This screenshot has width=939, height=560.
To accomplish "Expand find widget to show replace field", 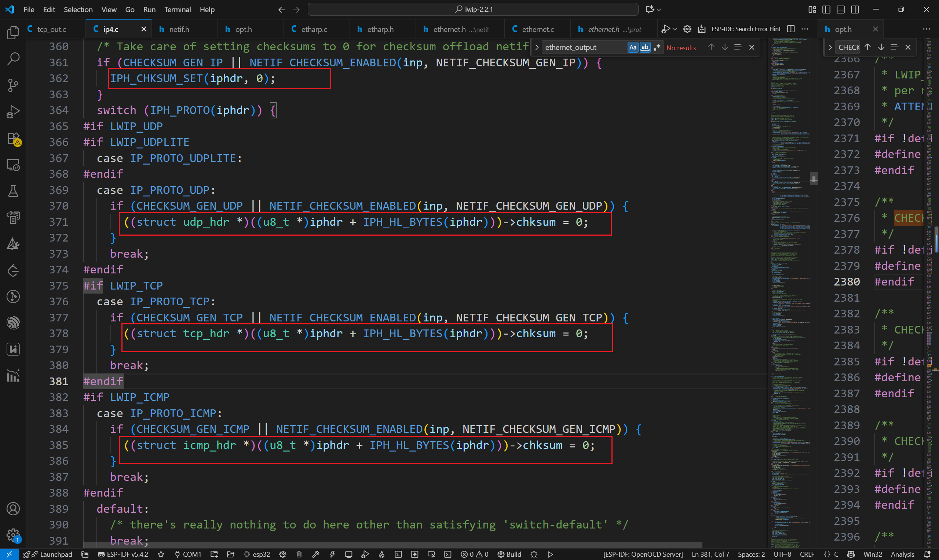I will coord(537,47).
